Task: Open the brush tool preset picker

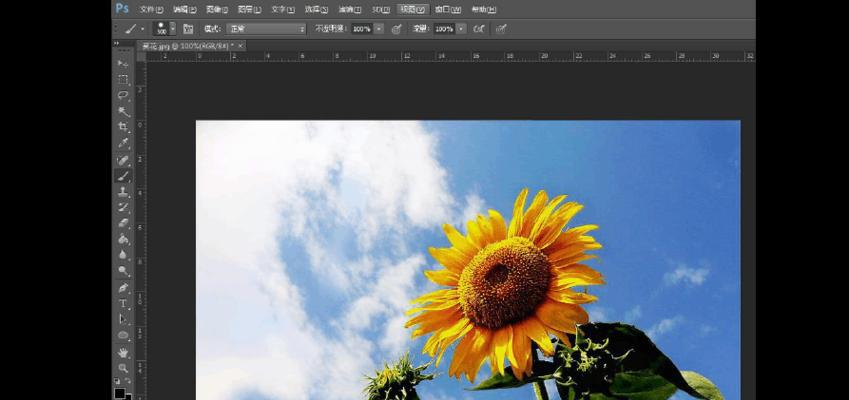Action: [x=133, y=29]
